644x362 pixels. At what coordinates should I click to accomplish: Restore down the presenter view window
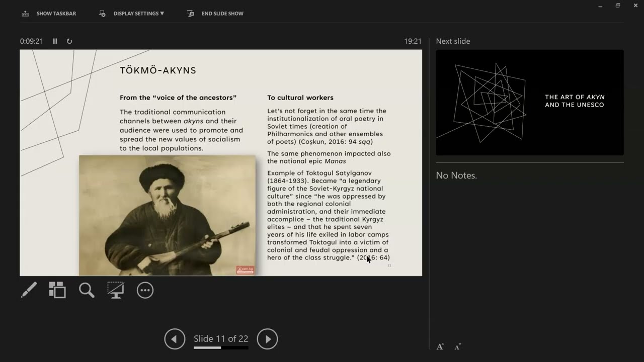(618, 6)
